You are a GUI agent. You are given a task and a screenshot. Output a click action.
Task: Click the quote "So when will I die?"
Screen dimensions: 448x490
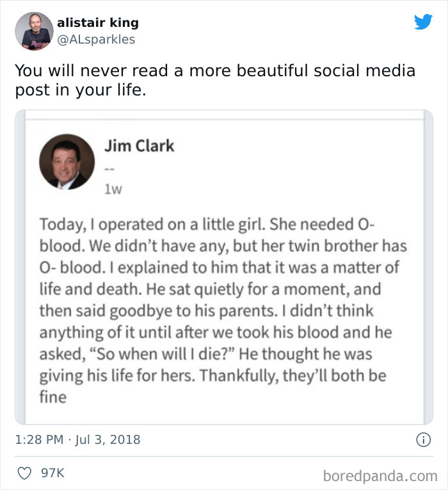tap(170, 354)
